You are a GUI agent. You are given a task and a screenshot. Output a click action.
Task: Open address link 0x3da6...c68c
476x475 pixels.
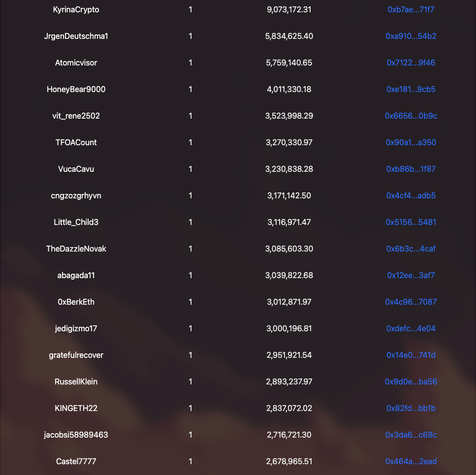(411, 435)
